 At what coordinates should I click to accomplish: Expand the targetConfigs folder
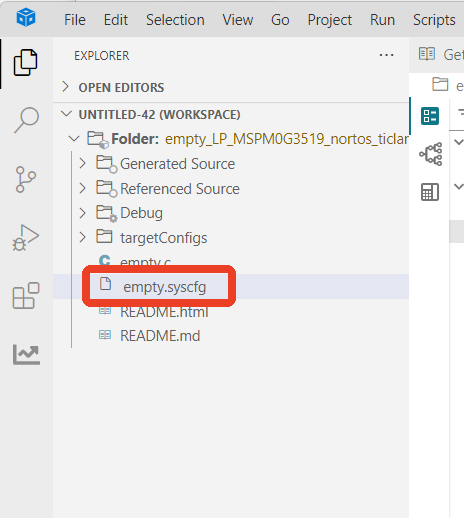coord(82,238)
